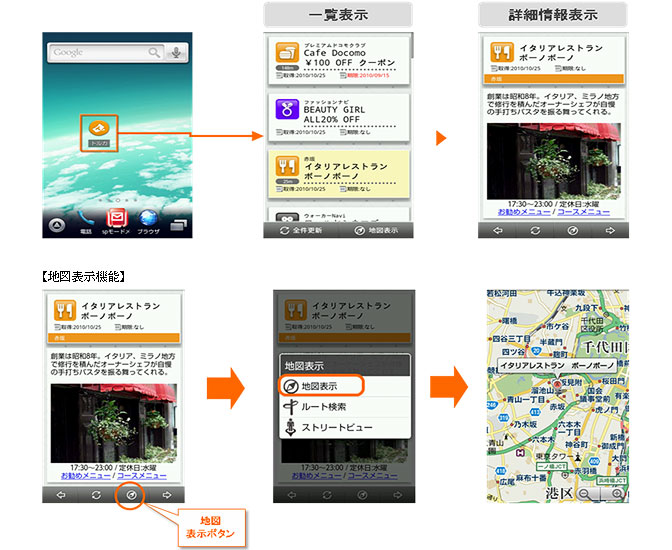672x550 pixels.
Task: Tap back arrow in 詳細情報表示 screen toolbar
Action: [x=497, y=231]
